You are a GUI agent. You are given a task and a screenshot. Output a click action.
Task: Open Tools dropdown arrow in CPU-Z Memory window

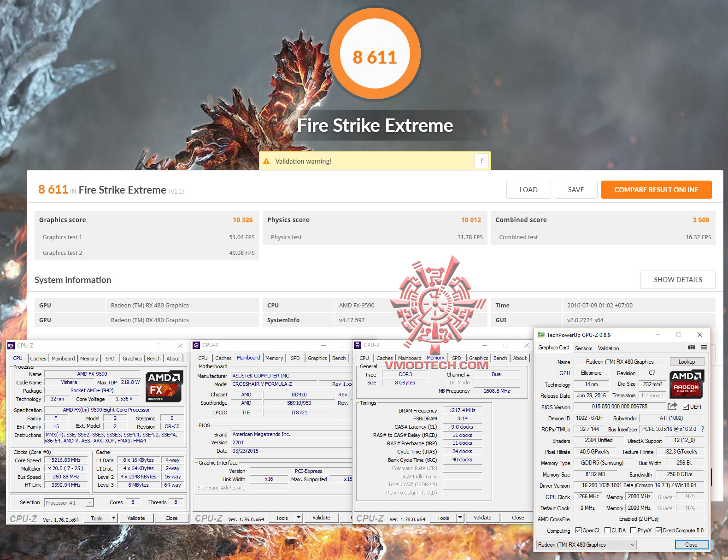pyautogui.click(x=460, y=518)
